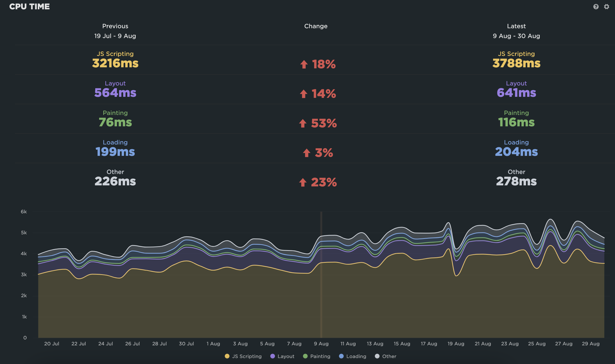The height and width of the screenshot is (364, 615).
Task: Select latest JS Scripting 3788ms value
Action: coord(516,63)
